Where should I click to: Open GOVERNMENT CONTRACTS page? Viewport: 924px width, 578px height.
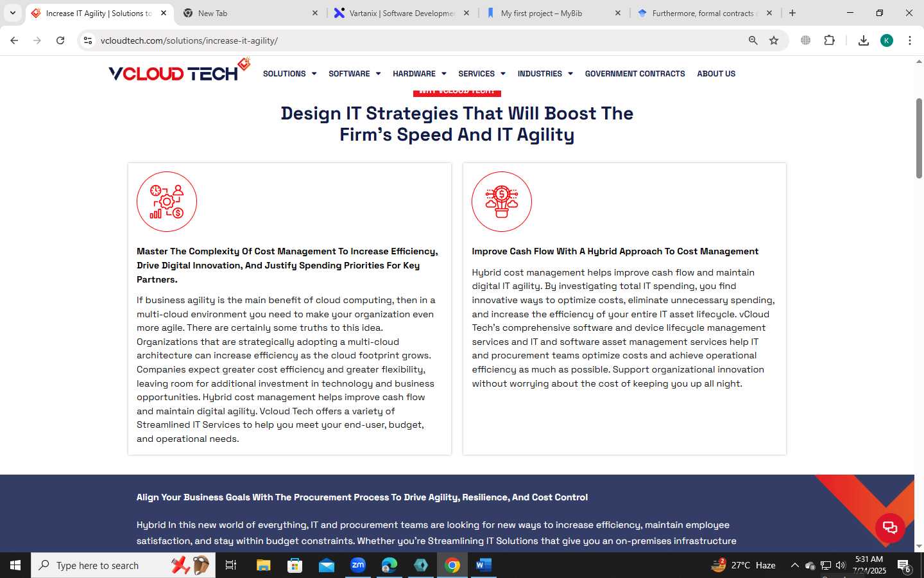point(635,74)
